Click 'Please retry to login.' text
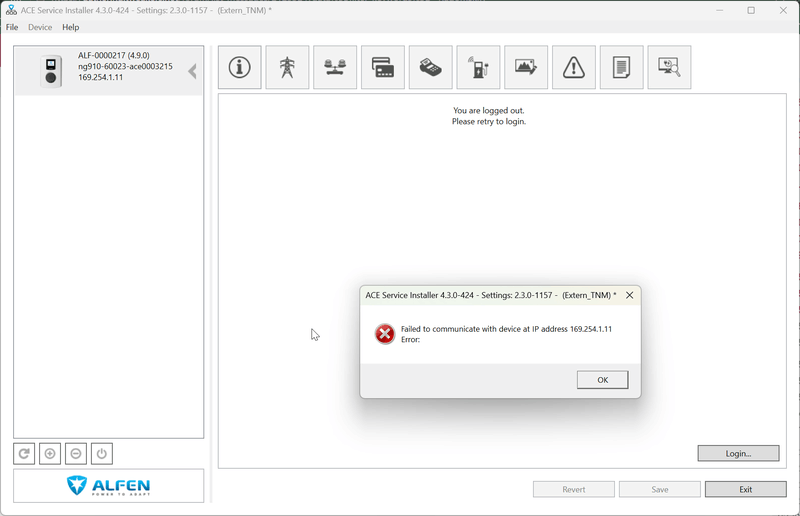This screenshot has height=516, width=800. (x=489, y=121)
